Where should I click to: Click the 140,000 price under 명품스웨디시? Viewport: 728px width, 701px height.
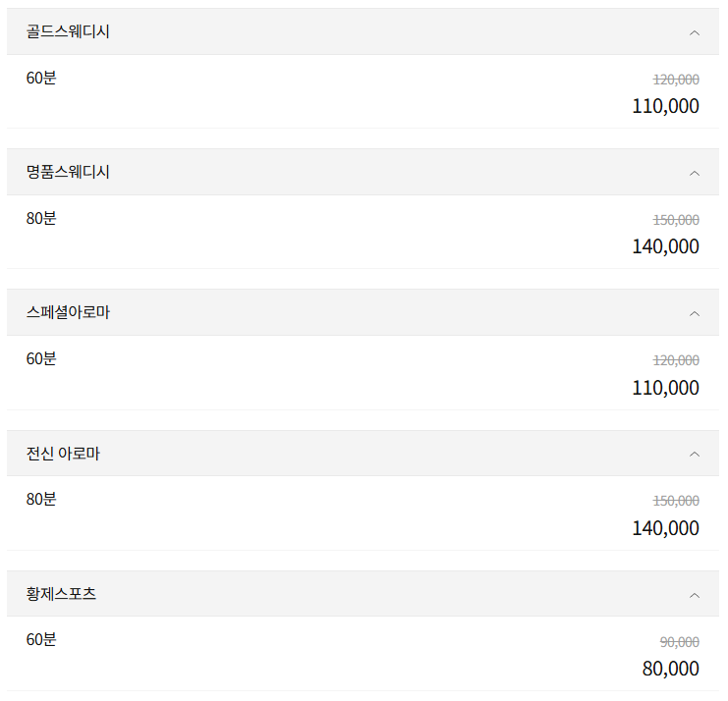click(665, 246)
